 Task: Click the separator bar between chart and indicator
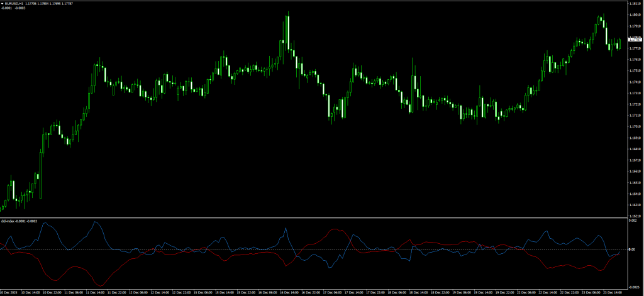click(x=314, y=217)
